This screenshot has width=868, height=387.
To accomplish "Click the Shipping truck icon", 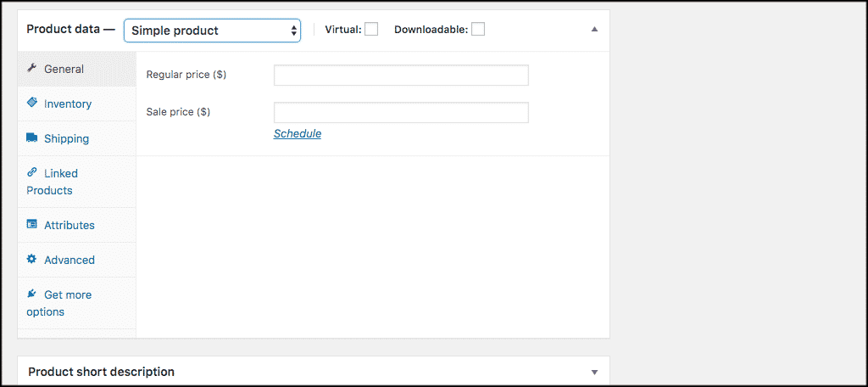I will [x=32, y=138].
